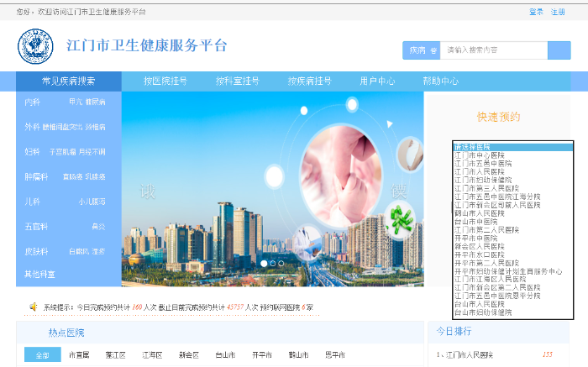Open 用户中心 in navigation bar
Screen dimensions: 588x367
tap(377, 81)
